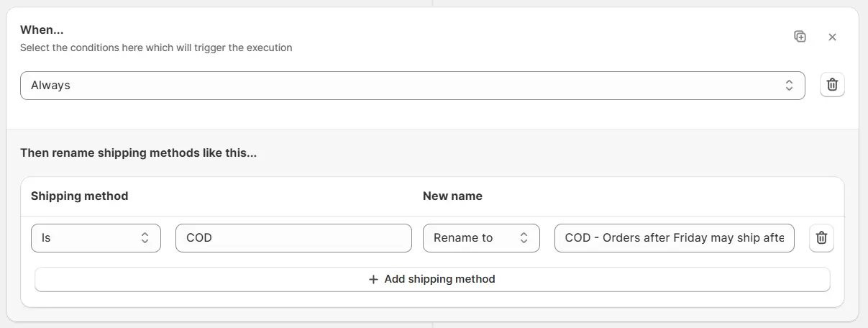Click the duplicate condition icon

(800, 37)
